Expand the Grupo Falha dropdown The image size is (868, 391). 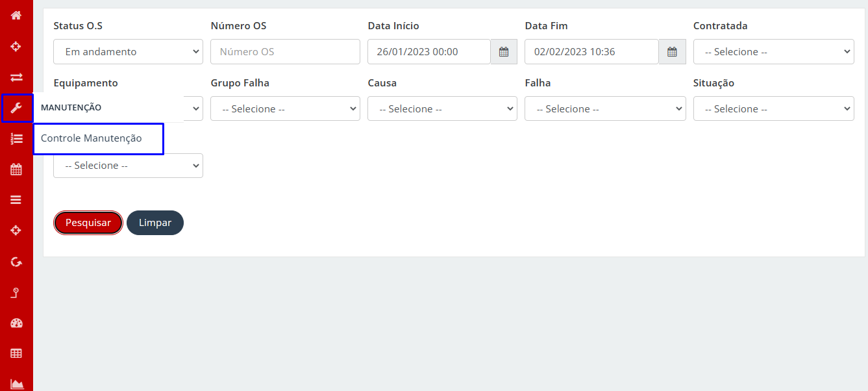coord(285,108)
